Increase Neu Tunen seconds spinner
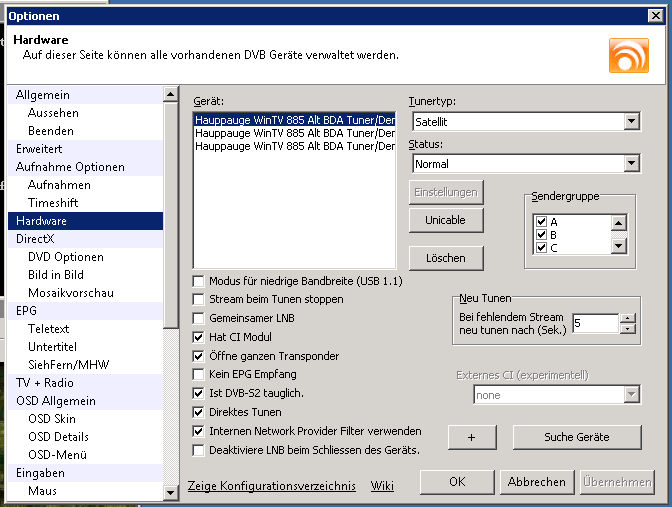Image resolution: width=672 pixels, height=507 pixels. 627,318
